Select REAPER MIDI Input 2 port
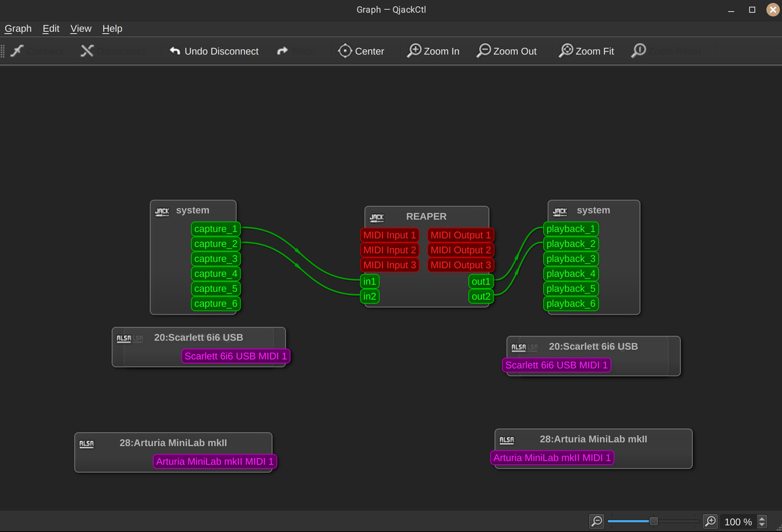The image size is (782, 532). (x=389, y=250)
